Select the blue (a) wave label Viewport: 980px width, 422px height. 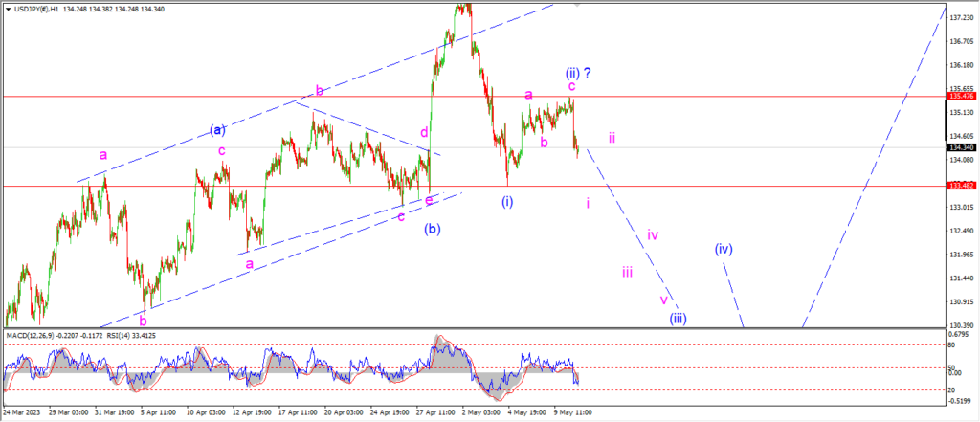tap(217, 130)
